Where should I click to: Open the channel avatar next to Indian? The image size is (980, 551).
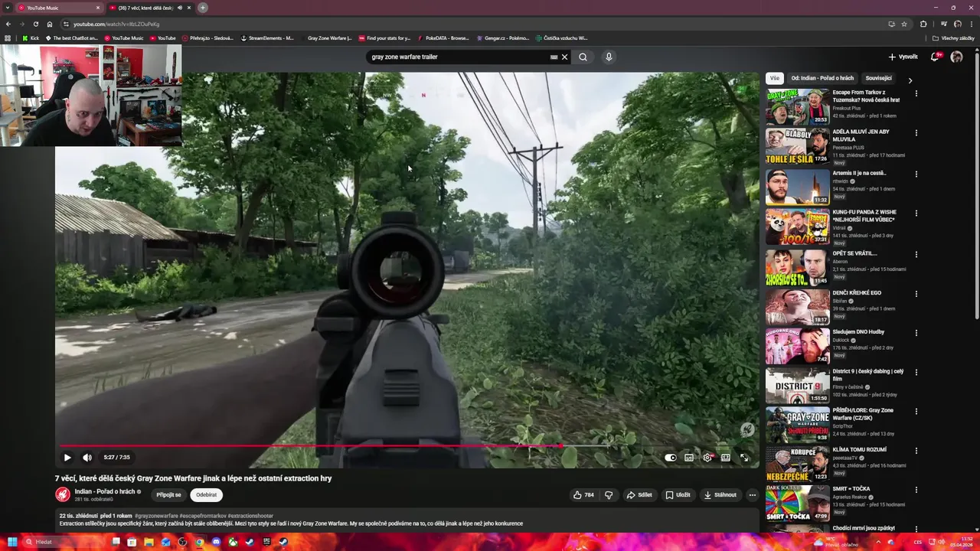point(63,495)
